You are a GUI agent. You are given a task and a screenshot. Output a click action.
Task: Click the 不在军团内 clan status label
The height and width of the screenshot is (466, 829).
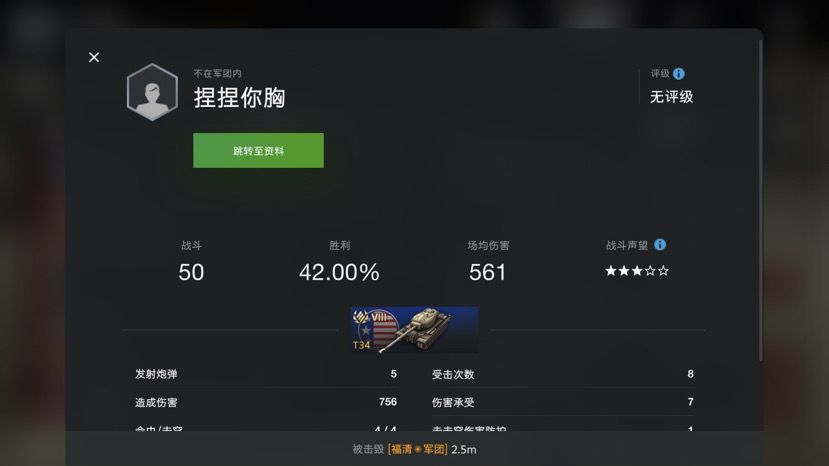click(x=217, y=74)
